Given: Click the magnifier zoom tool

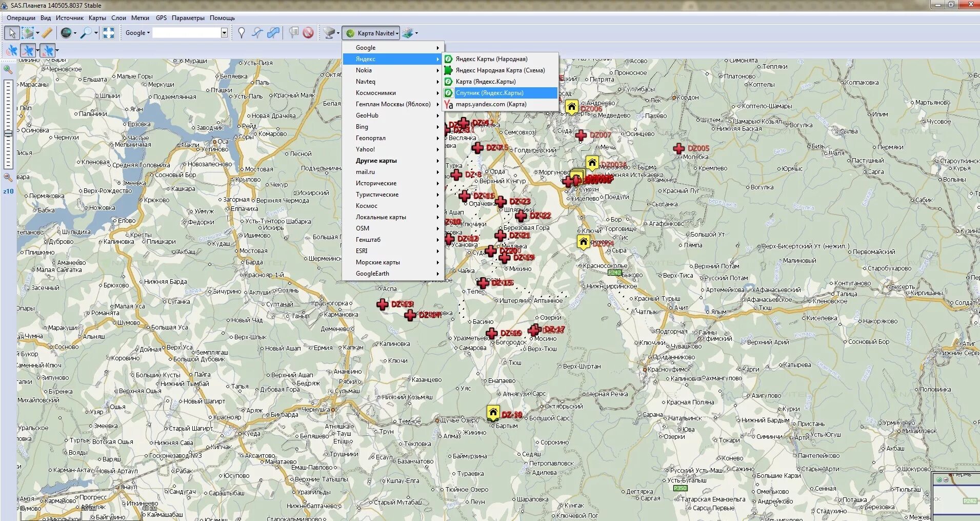Looking at the screenshot, I should coord(87,33).
